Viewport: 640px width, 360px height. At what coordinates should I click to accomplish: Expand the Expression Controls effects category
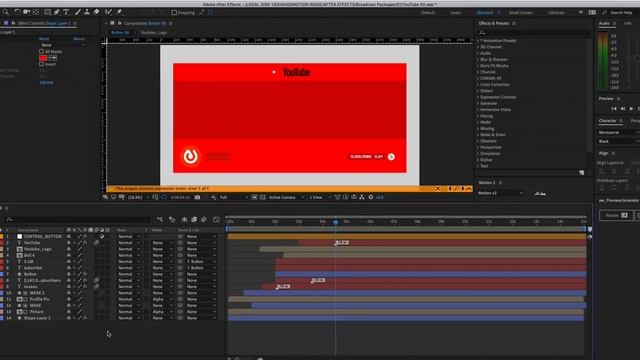point(478,97)
